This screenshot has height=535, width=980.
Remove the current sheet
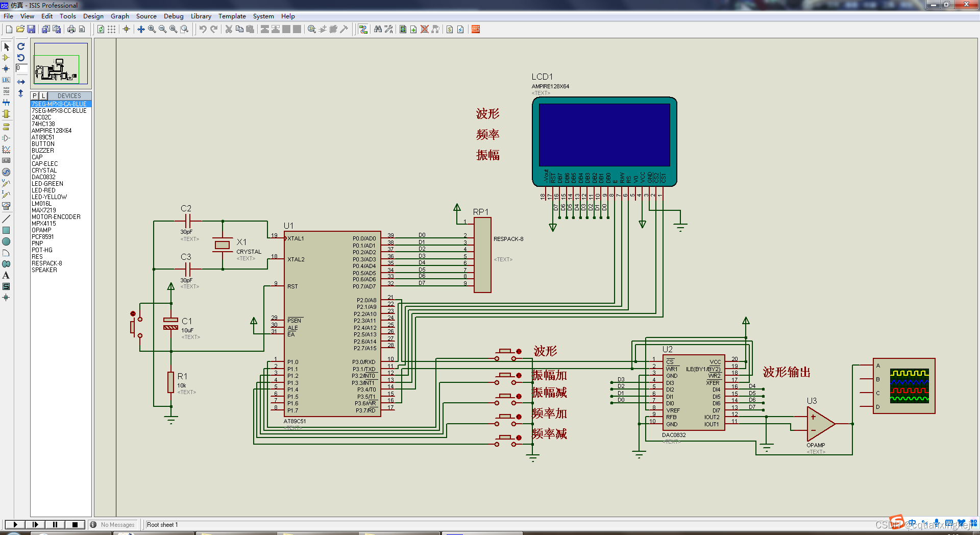pos(424,29)
